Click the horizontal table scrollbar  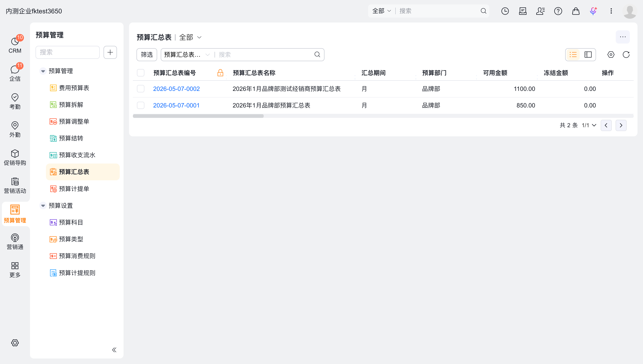tap(198, 116)
